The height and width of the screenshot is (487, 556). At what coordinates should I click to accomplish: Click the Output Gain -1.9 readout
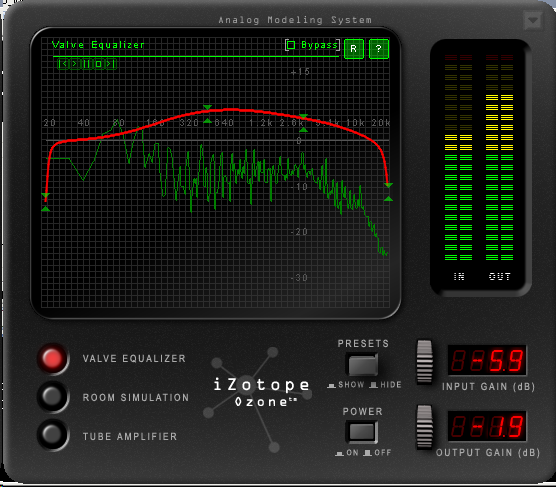[487, 426]
